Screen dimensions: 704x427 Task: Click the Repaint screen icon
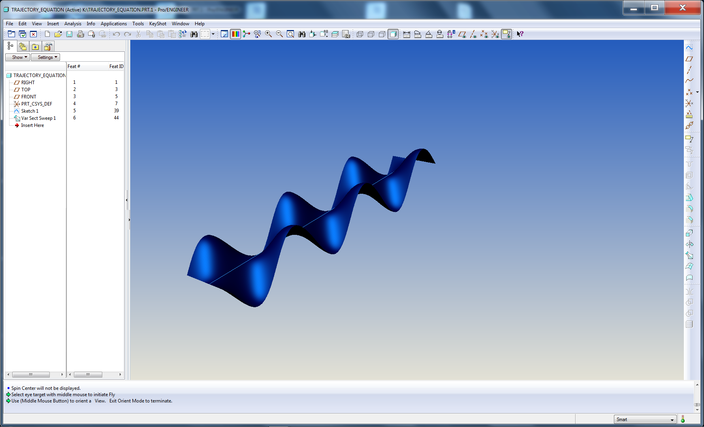[x=224, y=34]
